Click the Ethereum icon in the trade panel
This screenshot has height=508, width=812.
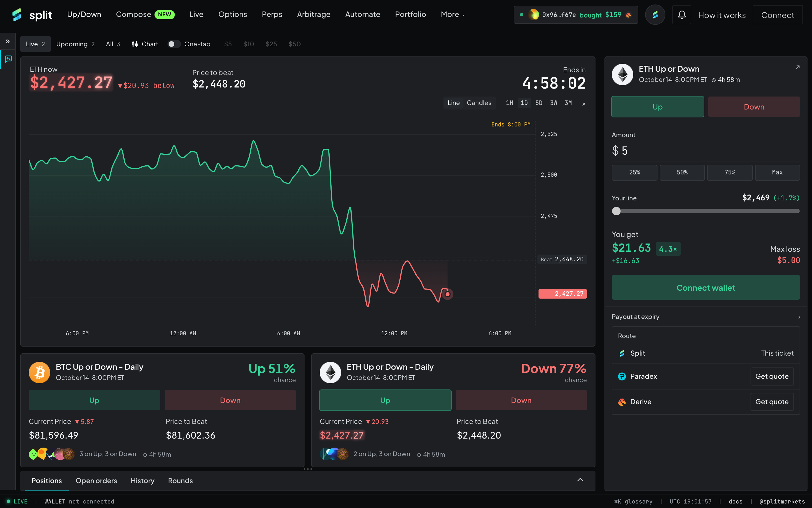click(x=623, y=74)
